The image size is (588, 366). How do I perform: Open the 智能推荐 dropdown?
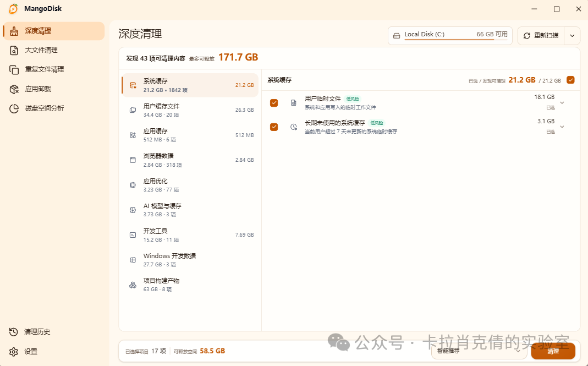[x=479, y=351]
